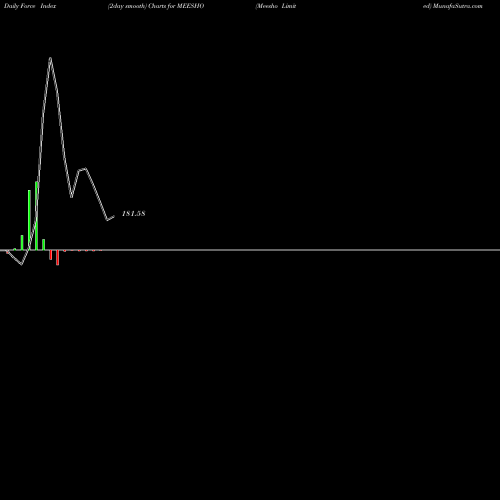Screen dimensions: 500x500
Task: Click the peak of the gray smoothed line
Action: tap(50, 58)
